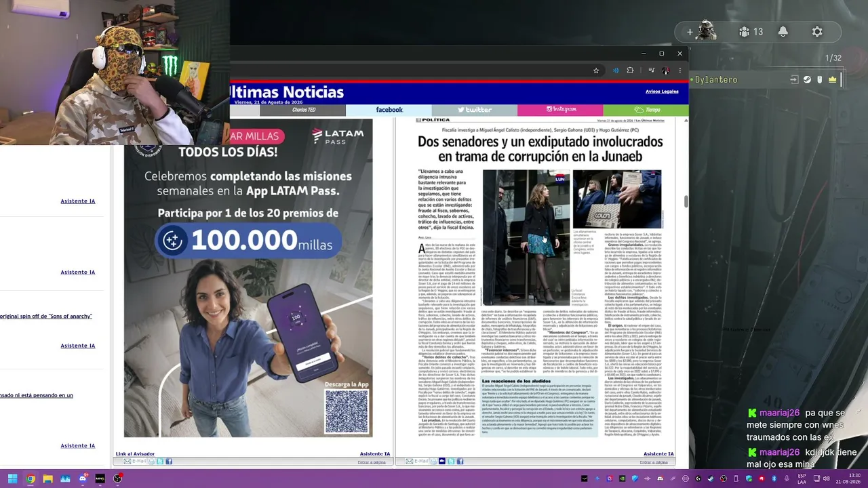This screenshot has width=868, height=488.
Task: Click Entrar a página under the article
Action: click(654, 462)
